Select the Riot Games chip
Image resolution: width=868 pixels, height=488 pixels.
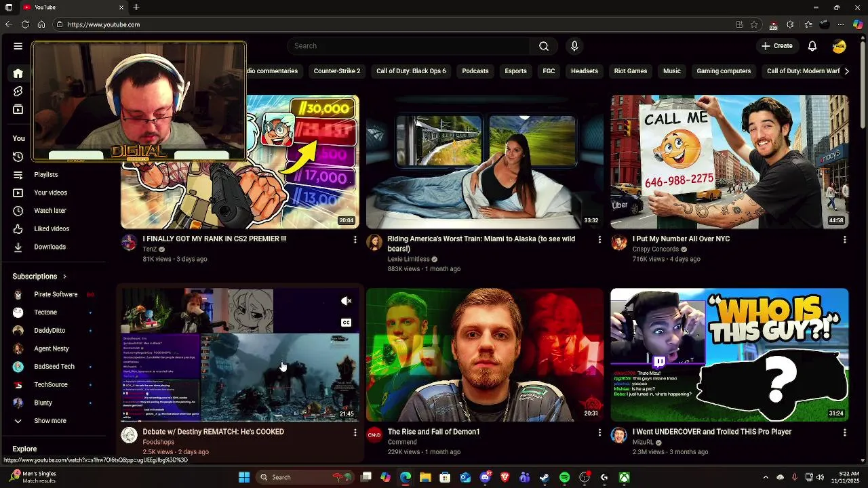click(x=631, y=71)
